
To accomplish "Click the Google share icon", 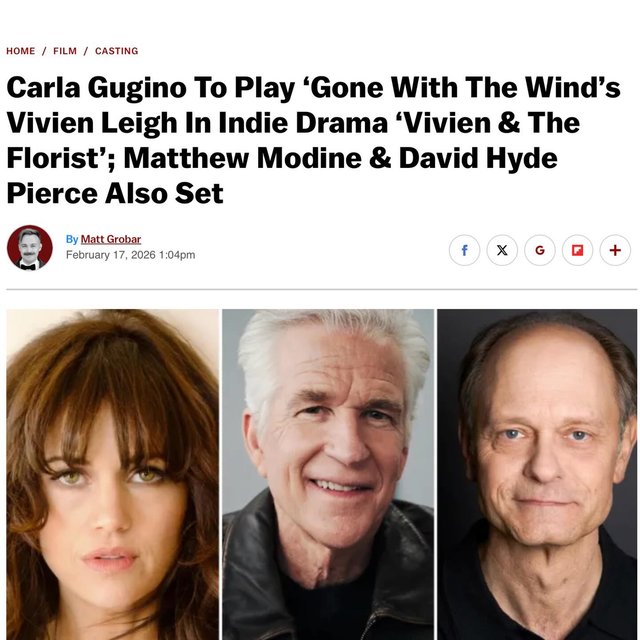I will coord(540,250).
